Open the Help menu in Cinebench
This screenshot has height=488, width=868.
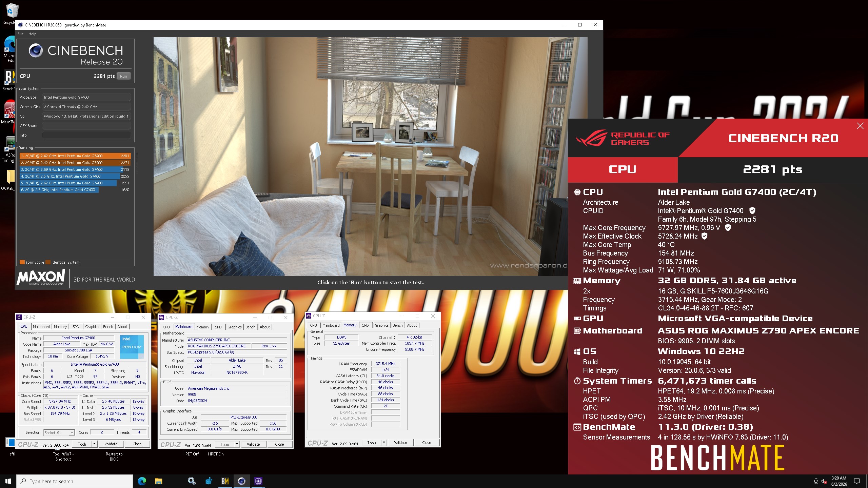(x=33, y=34)
